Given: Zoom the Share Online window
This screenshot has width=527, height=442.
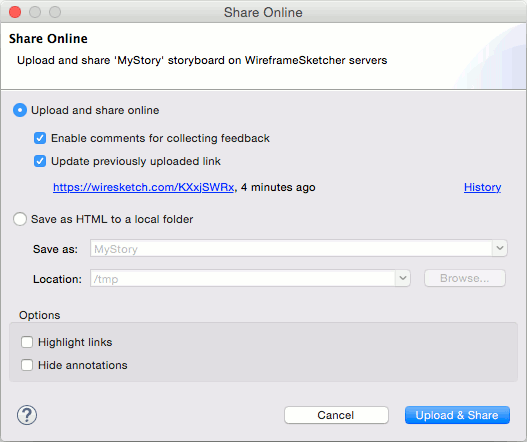Looking at the screenshot, I should tap(55, 12).
